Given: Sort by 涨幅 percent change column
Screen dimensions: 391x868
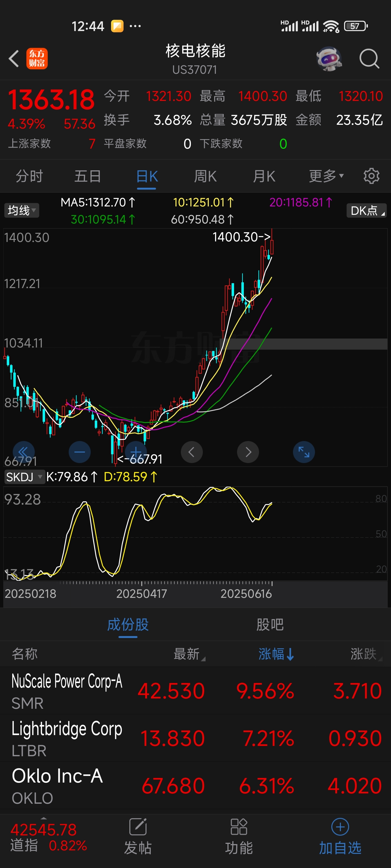Looking at the screenshot, I should coord(276,654).
